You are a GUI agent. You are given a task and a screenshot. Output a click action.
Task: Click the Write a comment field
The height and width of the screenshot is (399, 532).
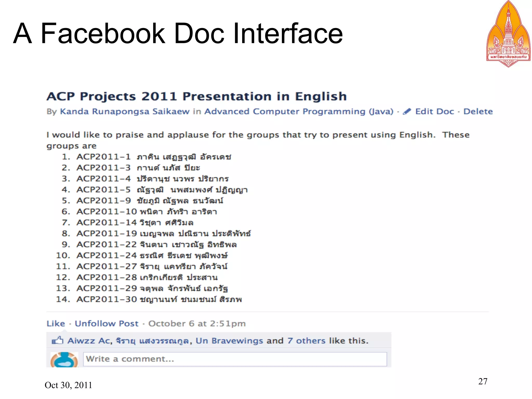[235, 359]
